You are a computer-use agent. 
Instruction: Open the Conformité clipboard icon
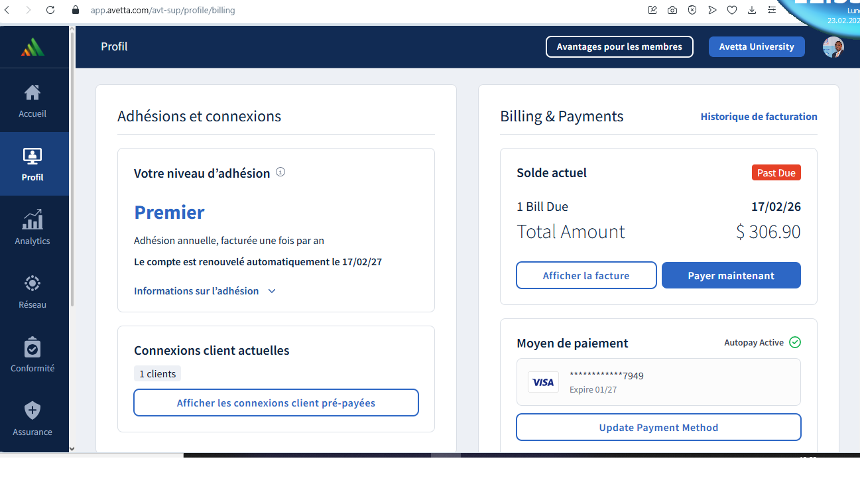pos(32,347)
